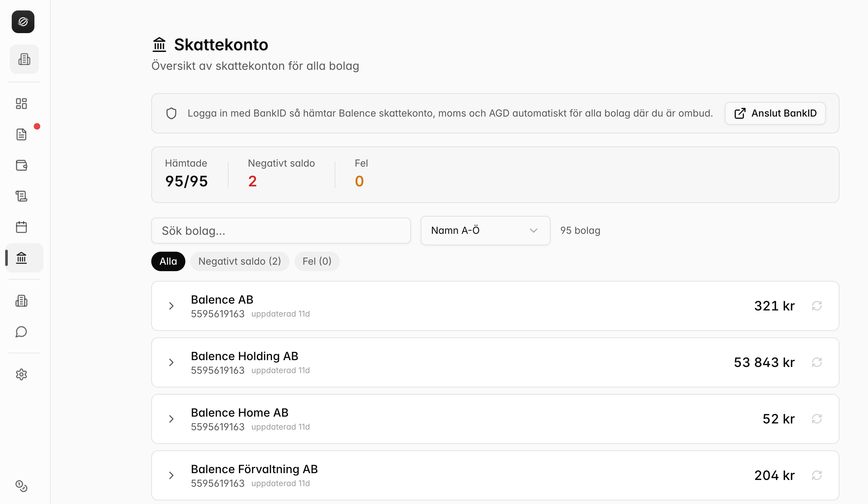Open the wallet icon in sidebar

tap(21, 165)
